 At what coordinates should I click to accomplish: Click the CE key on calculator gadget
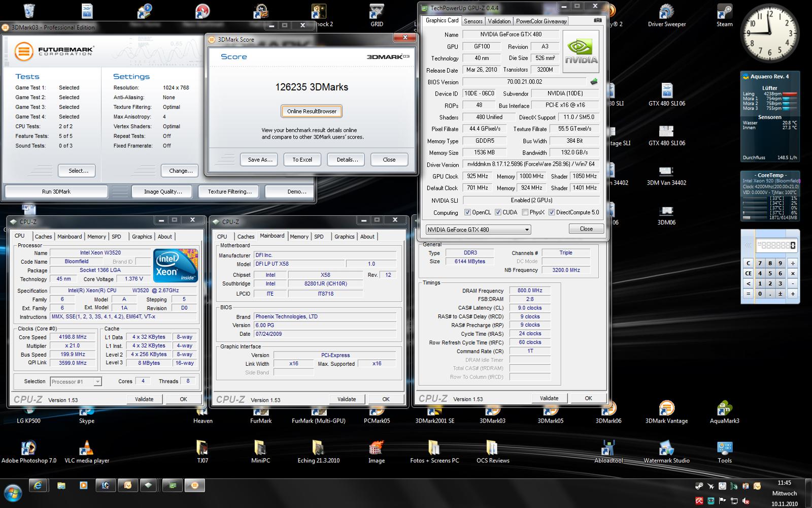pyautogui.click(x=748, y=273)
